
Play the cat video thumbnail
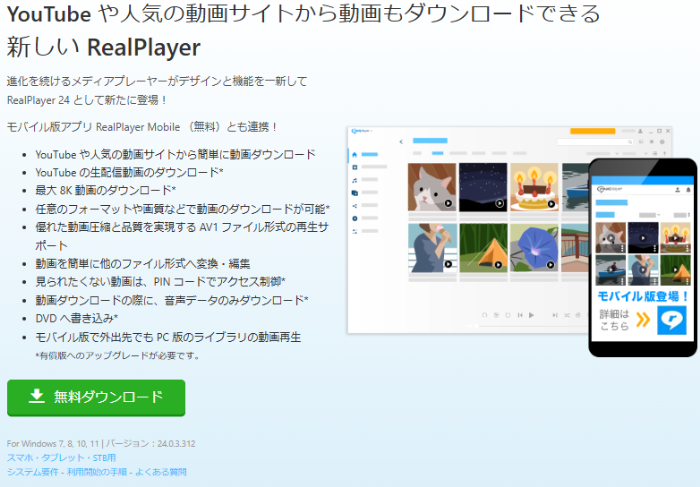[x=432, y=187]
